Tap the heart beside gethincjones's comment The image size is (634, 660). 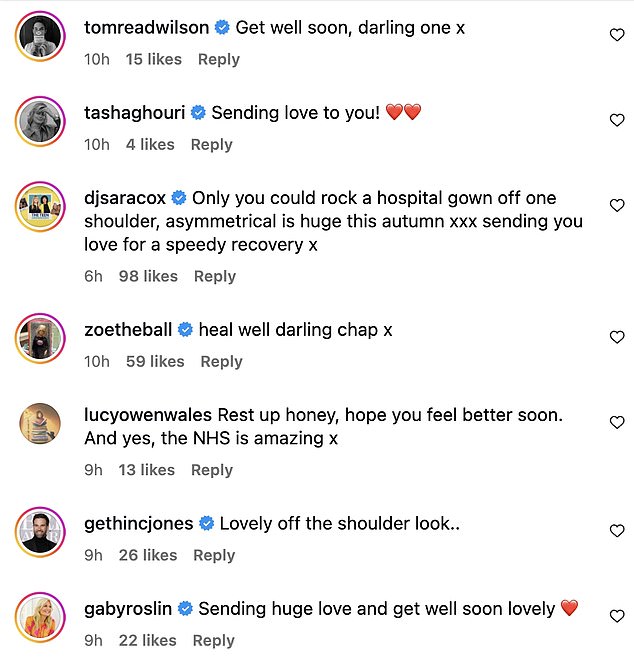pyautogui.click(x=617, y=531)
